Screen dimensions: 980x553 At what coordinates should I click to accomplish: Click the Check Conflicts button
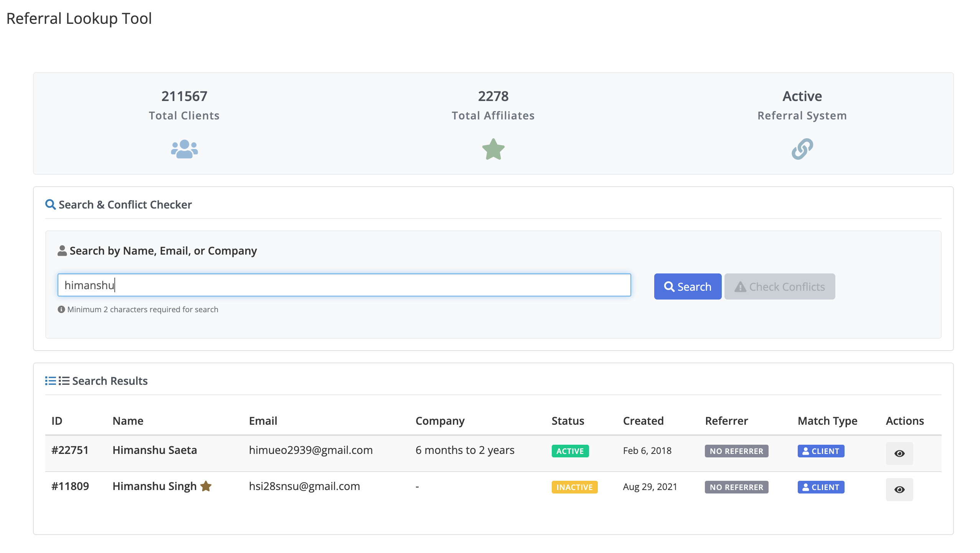pyautogui.click(x=779, y=286)
